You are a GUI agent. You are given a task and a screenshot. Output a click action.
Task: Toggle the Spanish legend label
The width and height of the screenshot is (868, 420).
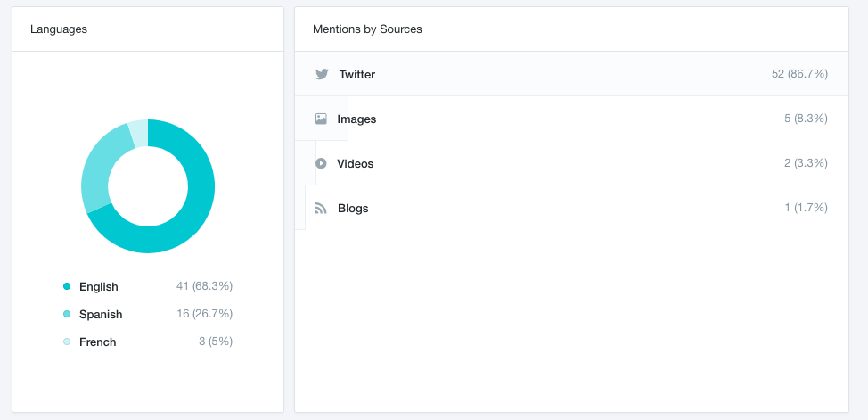[x=101, y=314]
